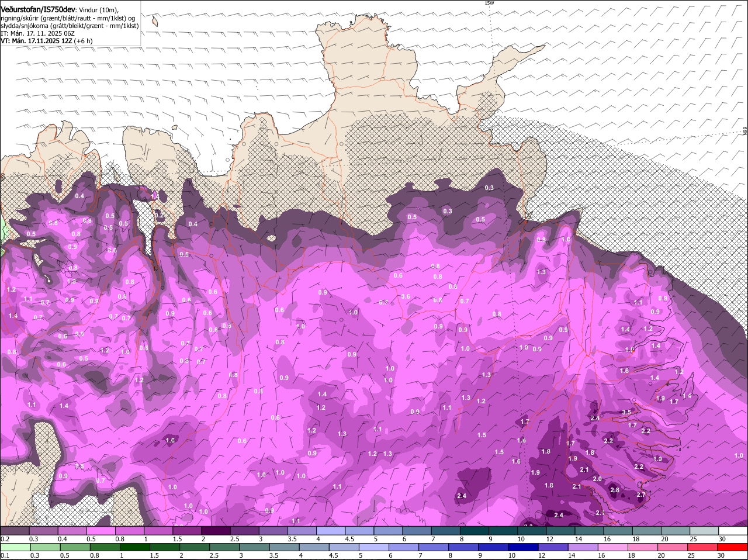The height and width of the screenshot is (560, 748).
Task: Click the '15W' longitude label
Action: pos(489,3)
